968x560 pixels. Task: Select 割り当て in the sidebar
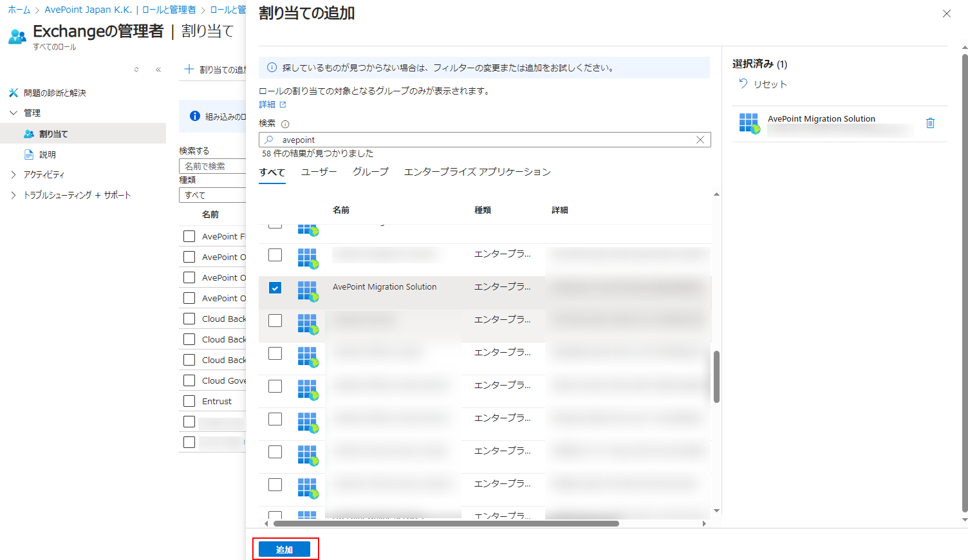(x=83, y=134)
